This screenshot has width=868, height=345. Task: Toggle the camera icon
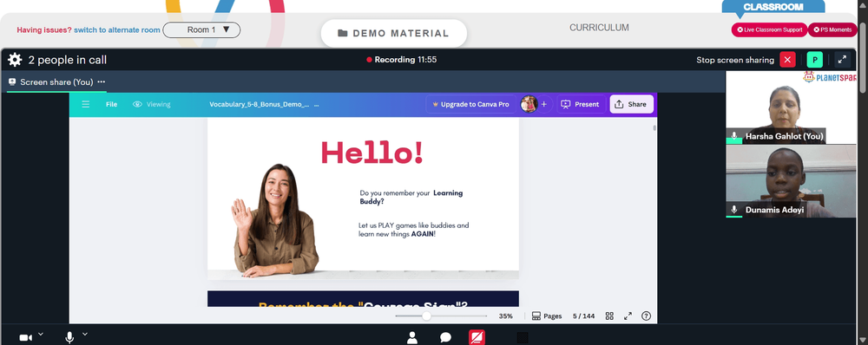coord(25,337)
